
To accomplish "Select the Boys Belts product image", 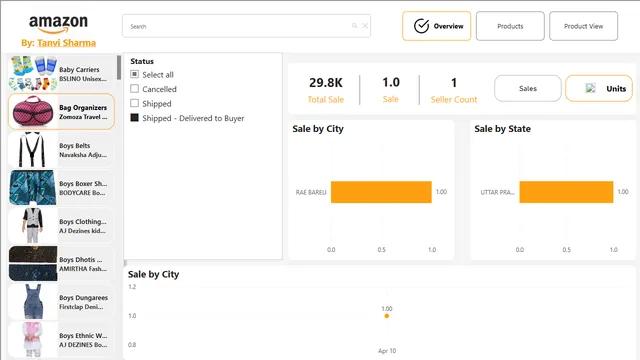I will (x=33, y=149).
